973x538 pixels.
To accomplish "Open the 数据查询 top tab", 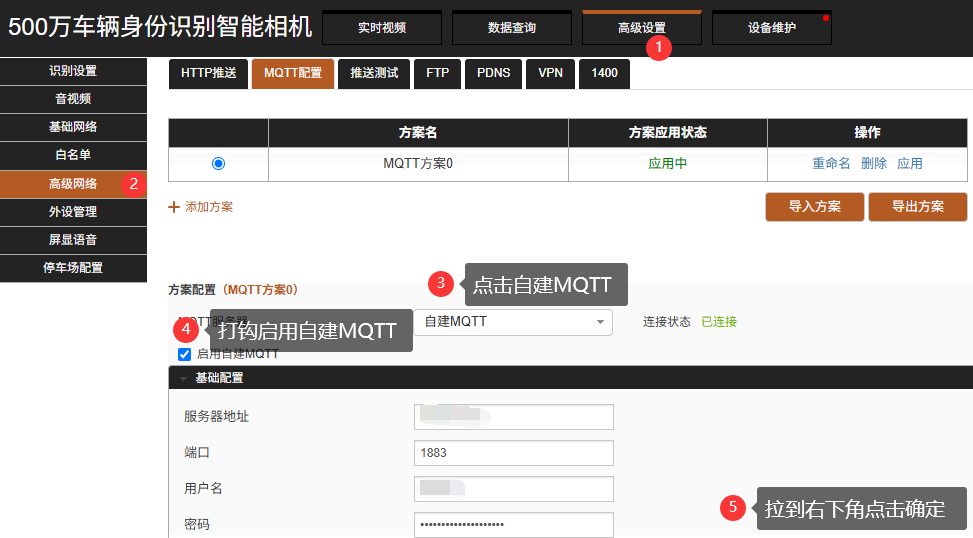I will [x=511, y=28].
